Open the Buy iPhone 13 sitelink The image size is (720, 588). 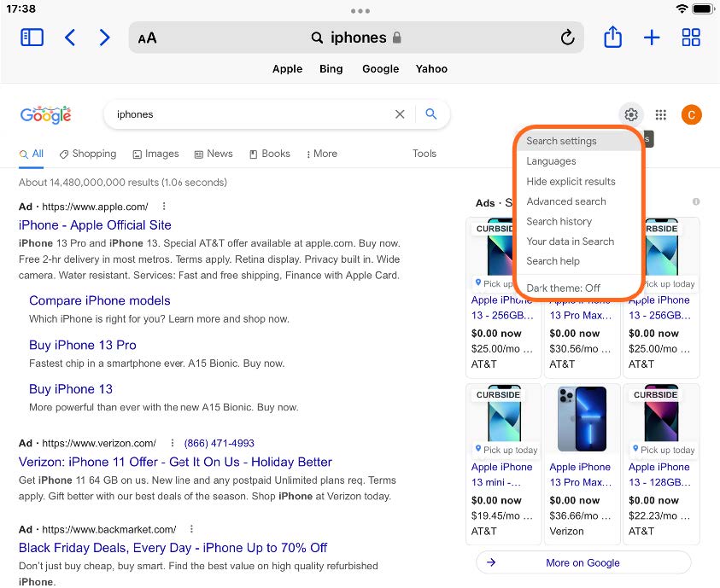tap(71, 389)
